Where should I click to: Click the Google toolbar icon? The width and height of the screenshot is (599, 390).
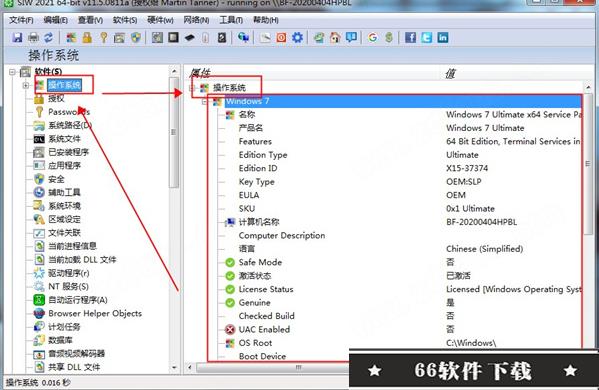(372, 37)
